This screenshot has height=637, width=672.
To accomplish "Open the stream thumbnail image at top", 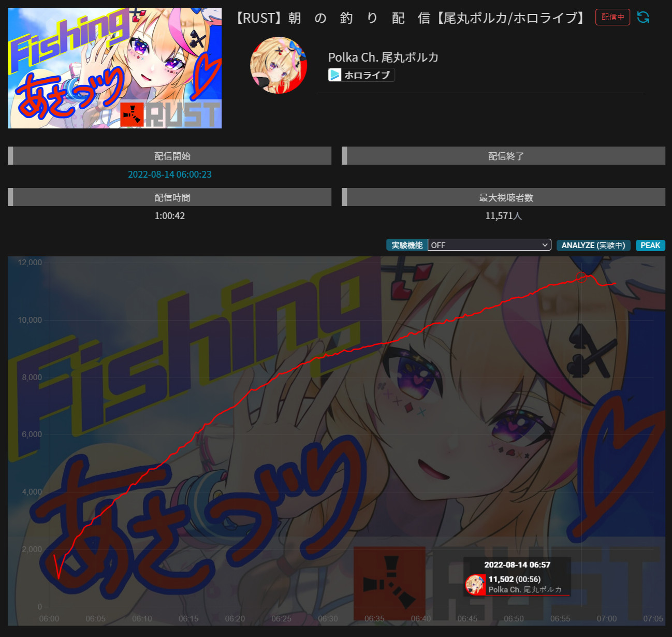I will 115,68.
